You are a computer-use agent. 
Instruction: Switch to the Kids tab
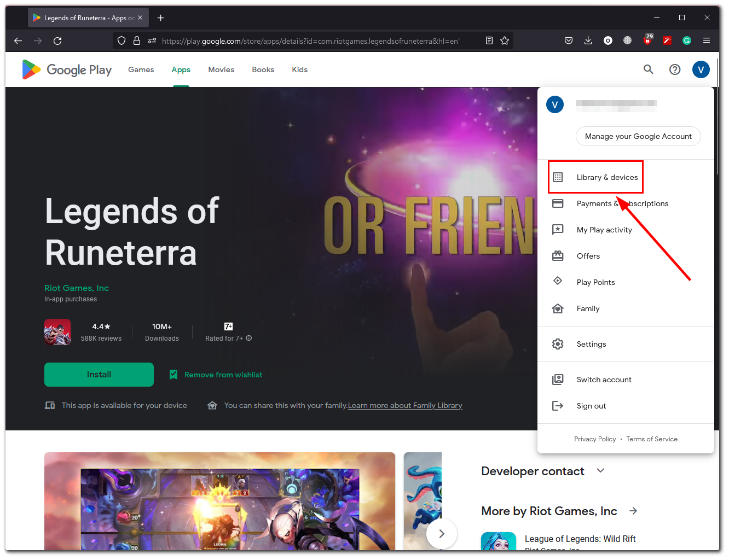[300, 69]
